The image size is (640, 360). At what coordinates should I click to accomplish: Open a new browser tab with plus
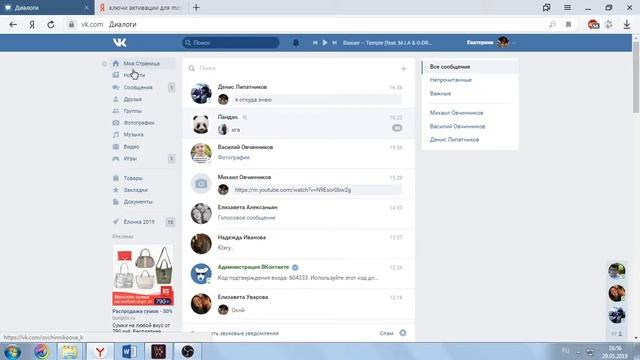[196, 7]
